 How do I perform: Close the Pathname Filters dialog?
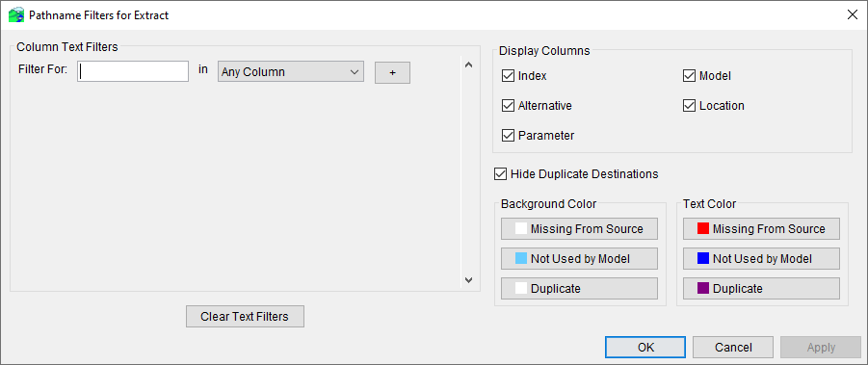tap(853, 15)
